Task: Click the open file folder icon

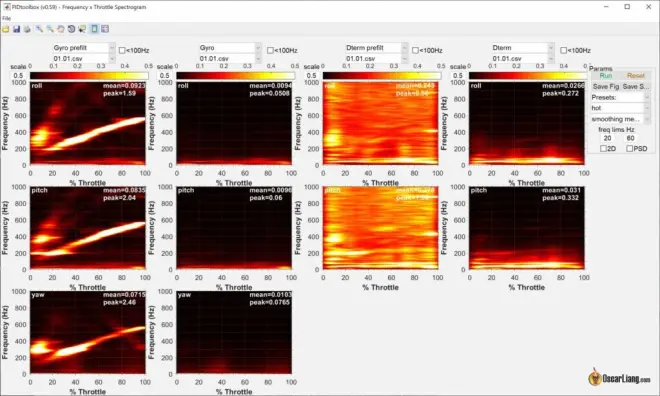Action: pyautogui.click(x=5, y=29)
